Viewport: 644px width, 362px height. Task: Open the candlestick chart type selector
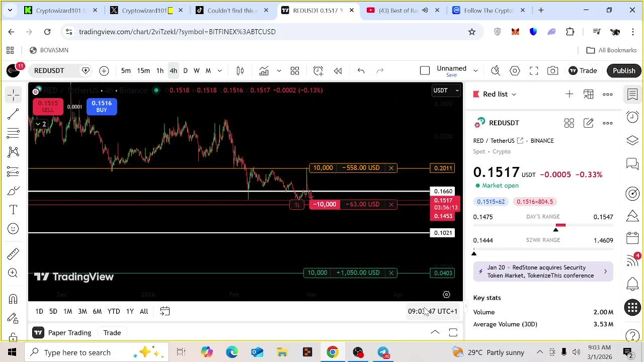click(240, 71)
